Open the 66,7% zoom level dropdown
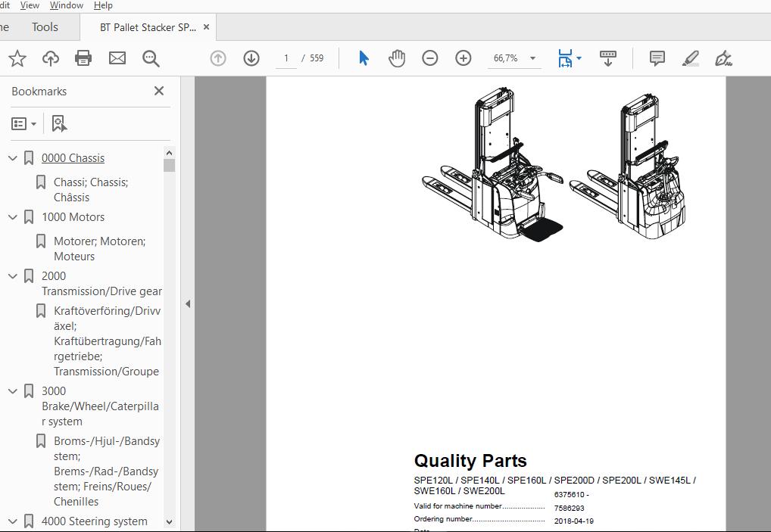 (532, 58)
